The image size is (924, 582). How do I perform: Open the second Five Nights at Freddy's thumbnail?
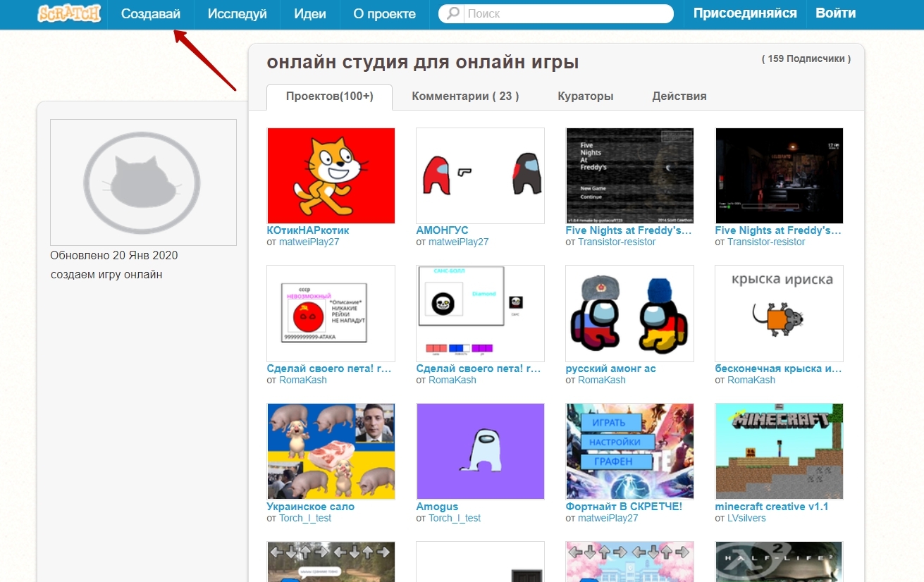779,175
